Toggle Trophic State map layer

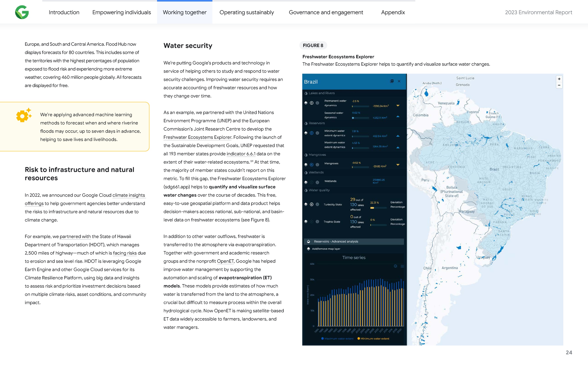click(x=306, y=222)
